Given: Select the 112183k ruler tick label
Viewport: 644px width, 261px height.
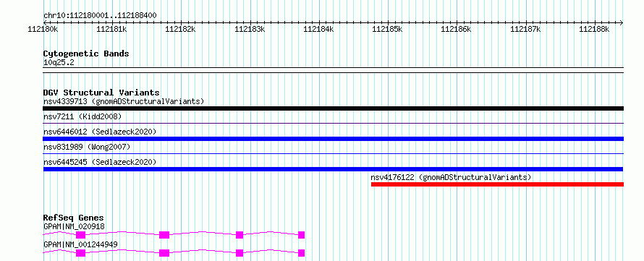Looking at the screenshot, I should 250,29.
